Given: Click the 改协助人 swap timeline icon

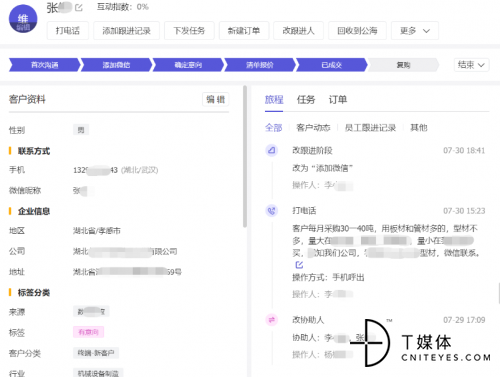Looking at the screenshot, I should (272, 320).
